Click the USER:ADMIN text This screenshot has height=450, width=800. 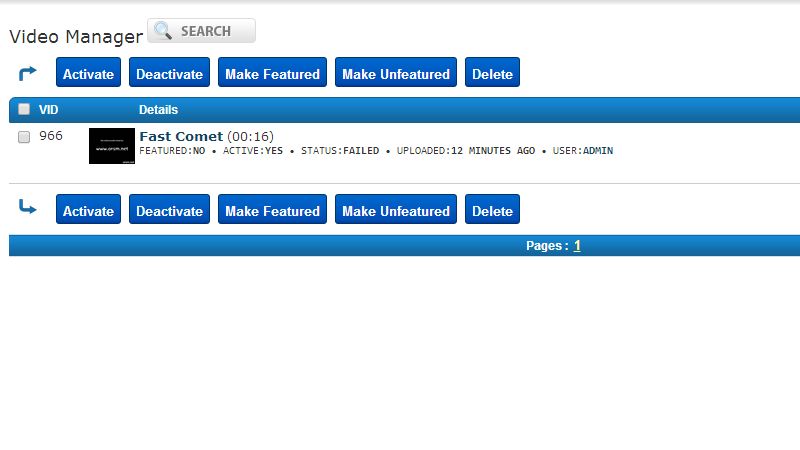pyautogui.click(x=583, y=151)
